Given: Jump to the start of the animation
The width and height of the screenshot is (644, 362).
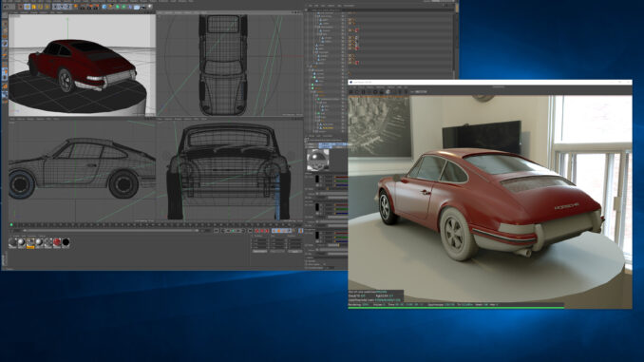Looking at the screenshot, I should click(216, 231).
